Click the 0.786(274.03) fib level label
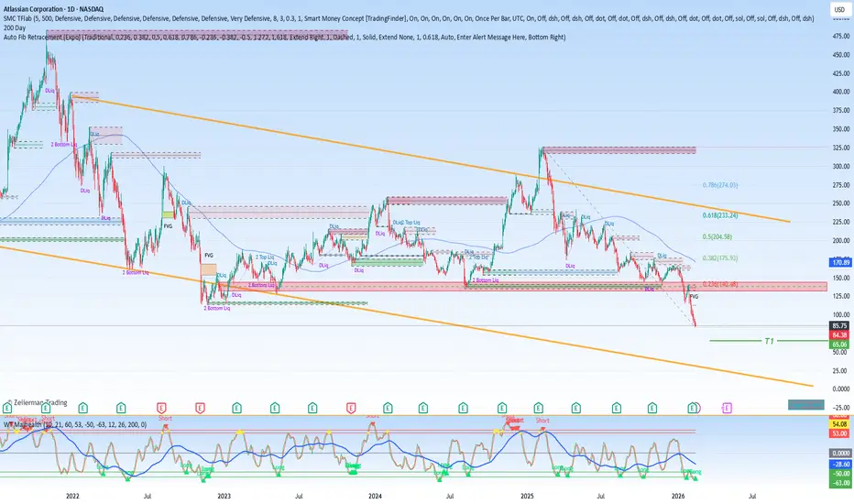Screen dimensions: 854x504 tap(720, 185)
